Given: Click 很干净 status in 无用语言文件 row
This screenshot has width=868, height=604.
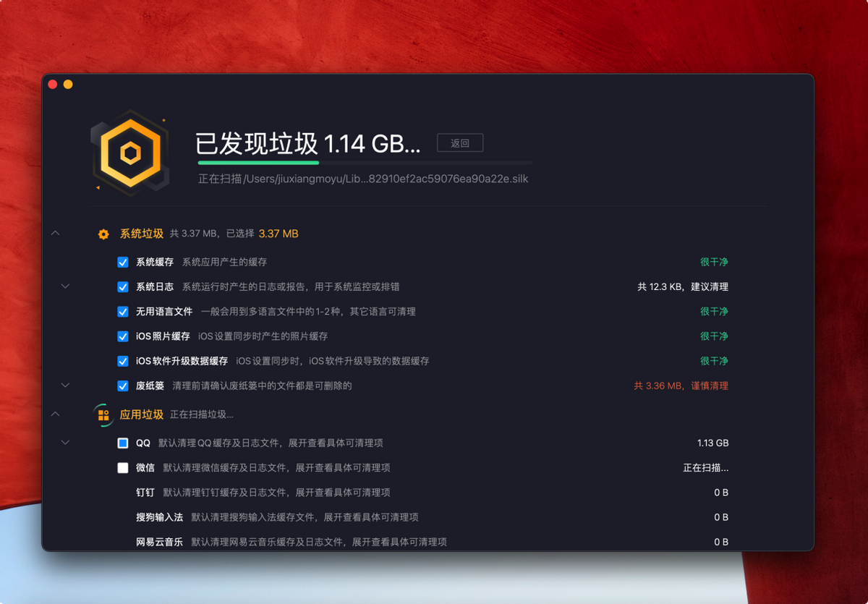Looking at the screenshot, I should tap(714, 312).
